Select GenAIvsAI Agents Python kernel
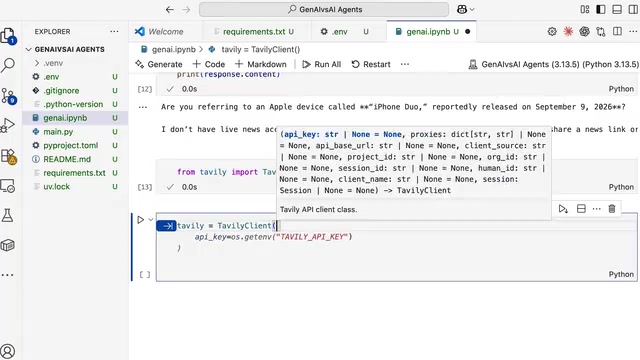Screen dimensions: 640x360 pos(553,64)
